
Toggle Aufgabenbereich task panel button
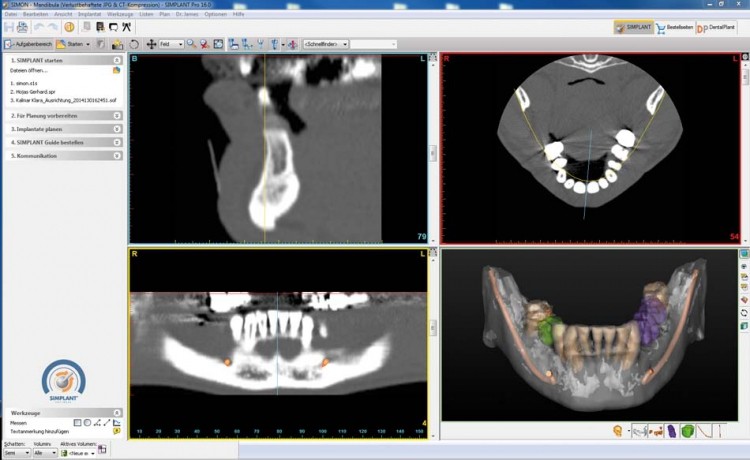pyautogui.click(x=28, y=44)
